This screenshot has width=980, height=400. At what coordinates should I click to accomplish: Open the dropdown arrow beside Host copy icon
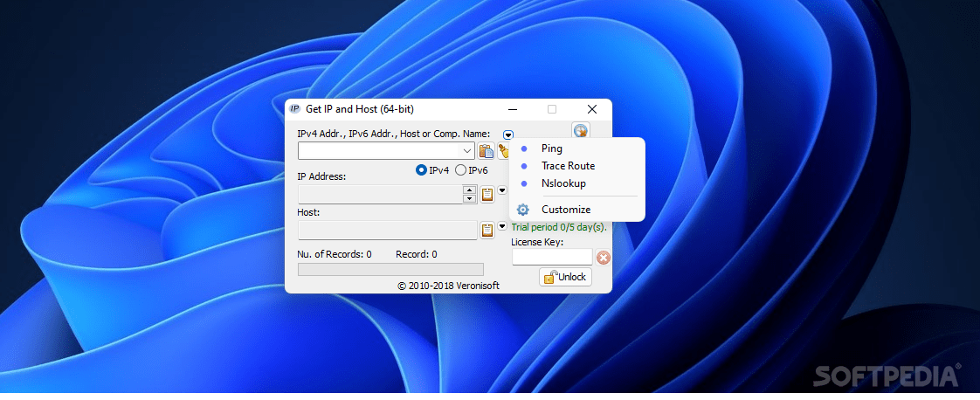coord(502,225)
